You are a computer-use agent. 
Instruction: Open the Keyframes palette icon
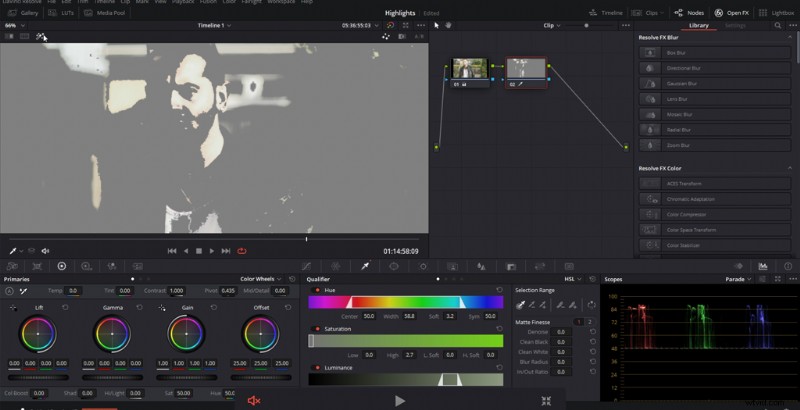coord(738,266)
